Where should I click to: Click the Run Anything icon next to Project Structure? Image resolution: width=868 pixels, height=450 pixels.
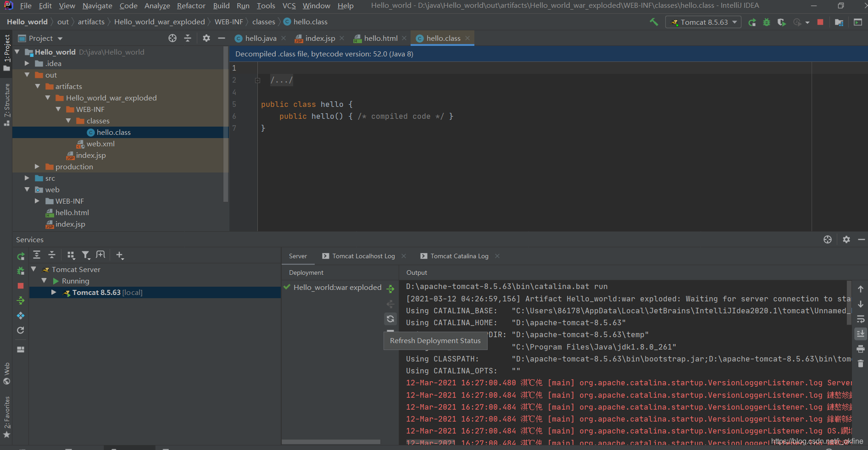pos(857,22)
